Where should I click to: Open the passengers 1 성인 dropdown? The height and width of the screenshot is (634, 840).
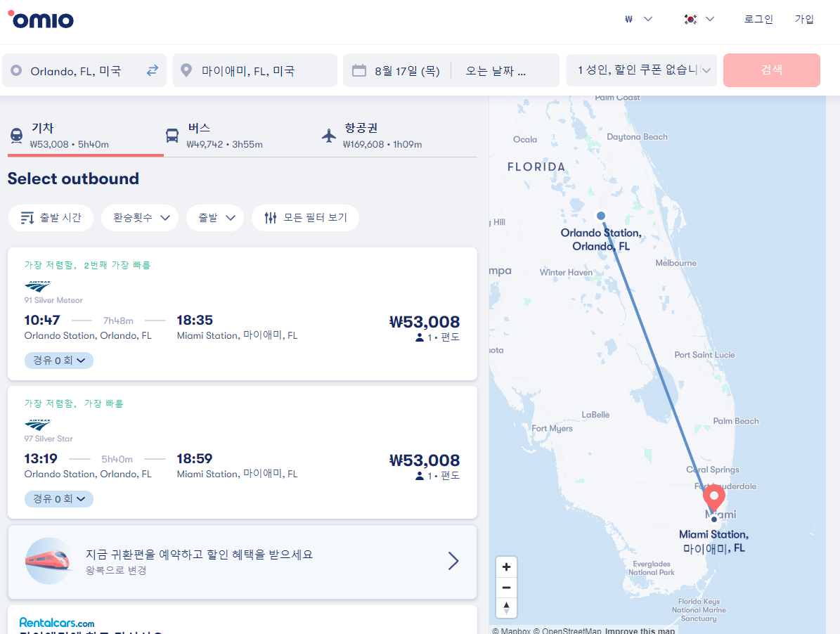pyautogui.click(x=641, y=70)
